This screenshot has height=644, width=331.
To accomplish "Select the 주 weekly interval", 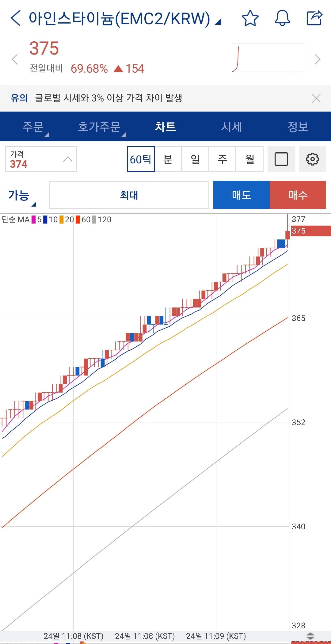I will tap(222, 159).
